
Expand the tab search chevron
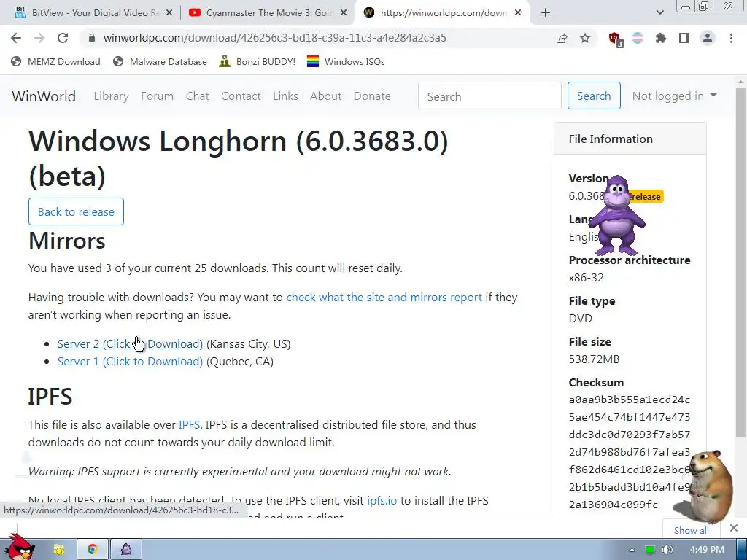pyautogui.click(x=659, y=13)
